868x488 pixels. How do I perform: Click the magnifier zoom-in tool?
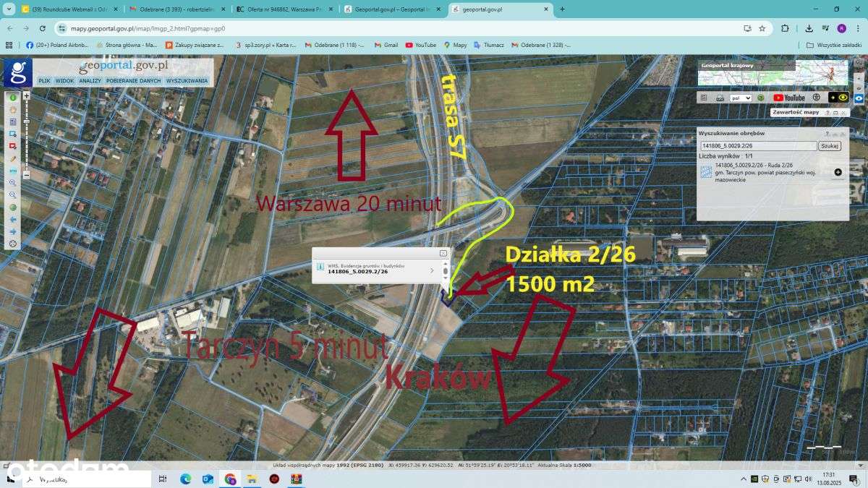(13, 183)
